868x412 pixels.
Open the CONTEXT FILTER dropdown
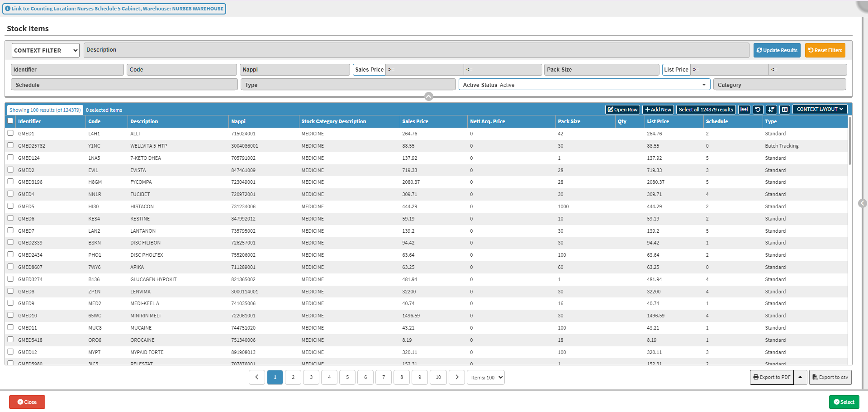[45, 50]
